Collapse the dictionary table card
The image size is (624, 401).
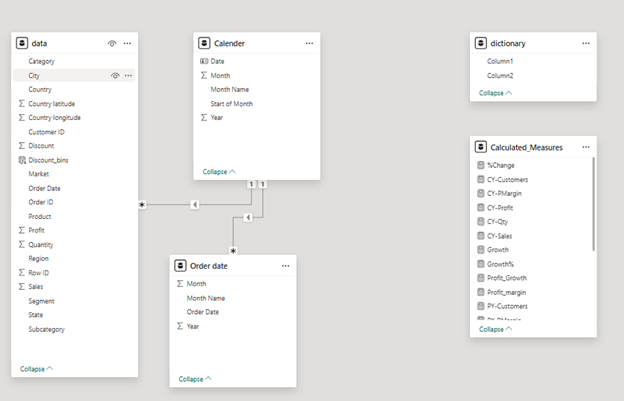tap(495, 92)
